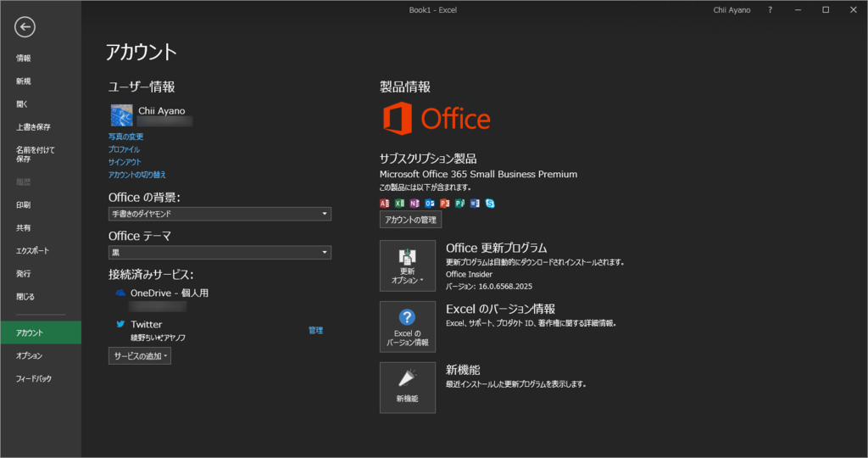Click the バージョン: 16.0.6568.2025 text
Image resolution: width=868 pixels, height=458 pixels.
point(489,287)
